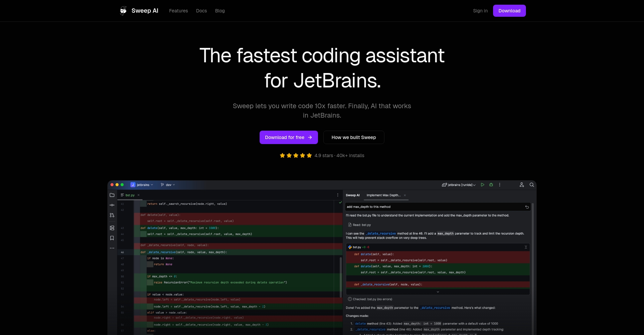Click the IDE search magnifier icon

coord(532,185)
